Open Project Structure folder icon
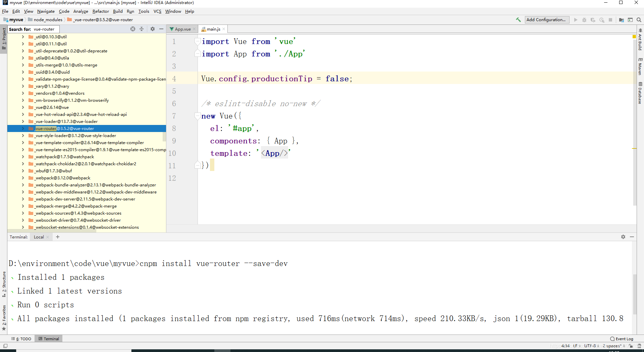 coord(621,20)
